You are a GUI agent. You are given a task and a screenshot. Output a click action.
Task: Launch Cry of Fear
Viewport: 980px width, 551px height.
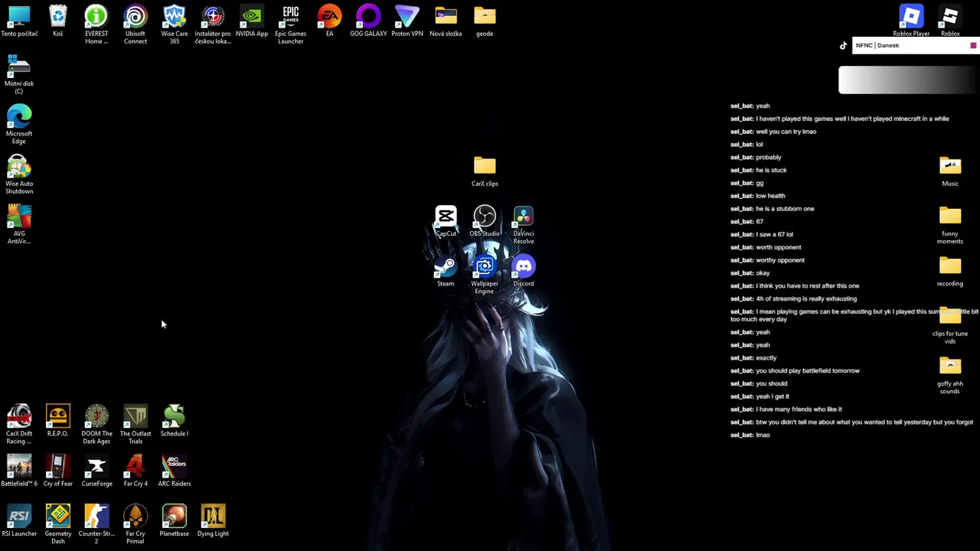[x=58, y=471]
